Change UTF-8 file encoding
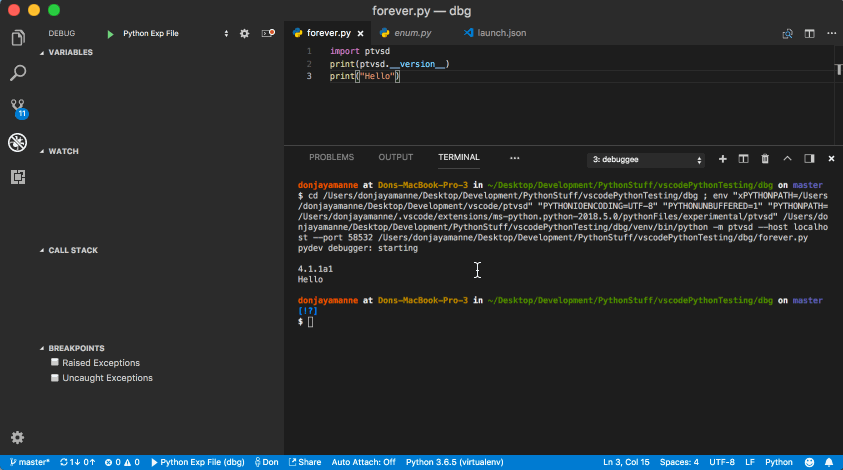This screenshot has height=470, width=843. coord(721,462)
